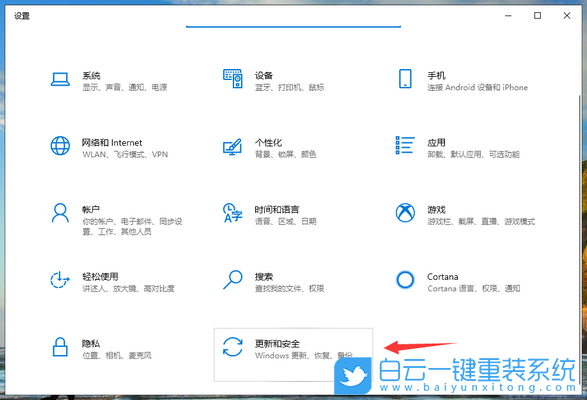
Task: Select the 手机 category title
Action: pyautogui.click(x=437, y=75)
